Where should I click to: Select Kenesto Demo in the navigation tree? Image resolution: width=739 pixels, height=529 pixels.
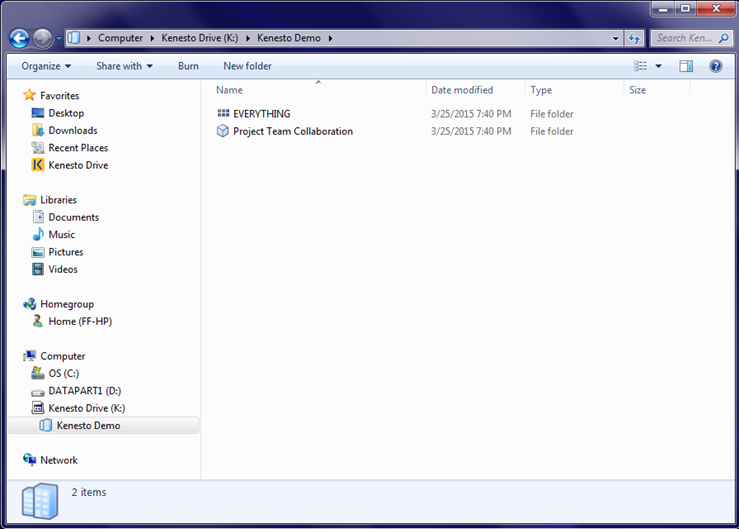88,426
